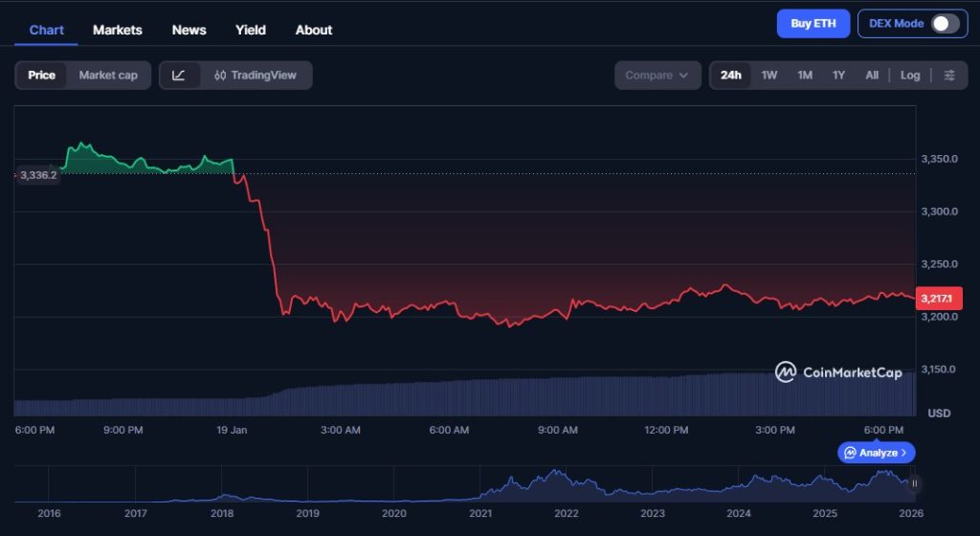980x536 pixels.
Task: Toggle DEX Mode switch
Action: tap(945, 24)
